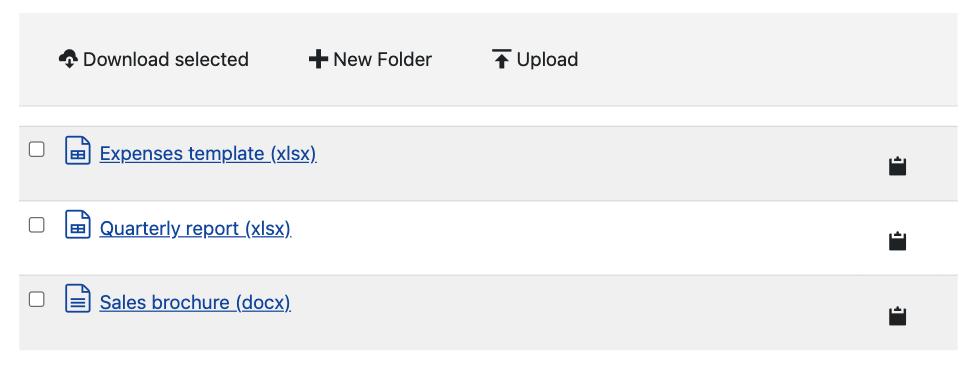Click the clipboard icon for Sales brochure

(898, 316)
